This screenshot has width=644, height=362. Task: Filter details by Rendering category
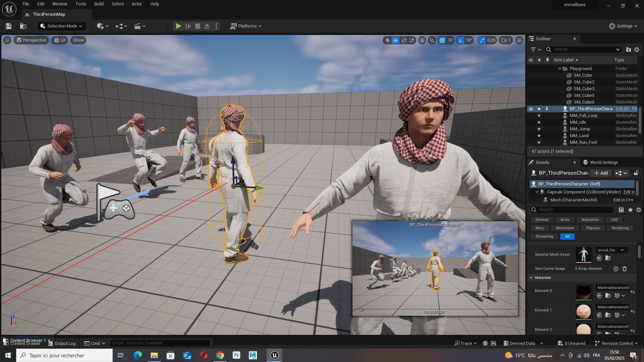pyautogui.click(x=620, y=228)
